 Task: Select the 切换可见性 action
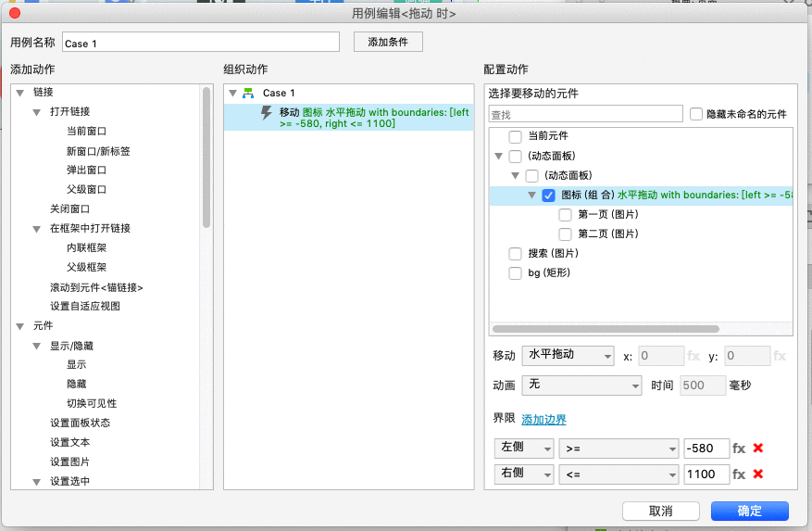pyautogui.click(x=92, y=403)
